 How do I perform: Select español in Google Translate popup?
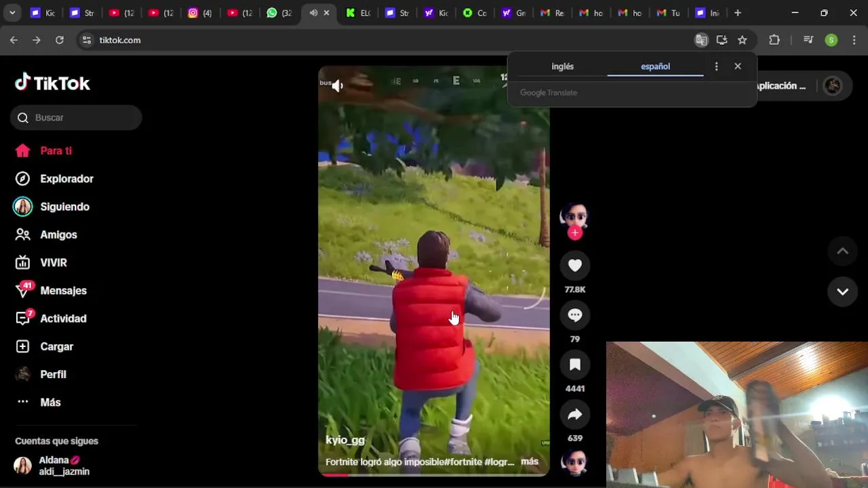click(x=655, y=66)
